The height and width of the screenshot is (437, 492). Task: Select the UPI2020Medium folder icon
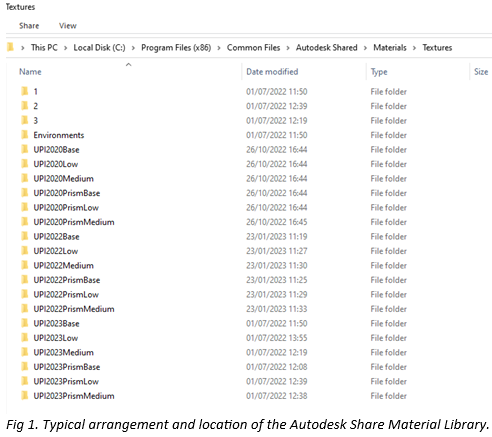point(25,178)
